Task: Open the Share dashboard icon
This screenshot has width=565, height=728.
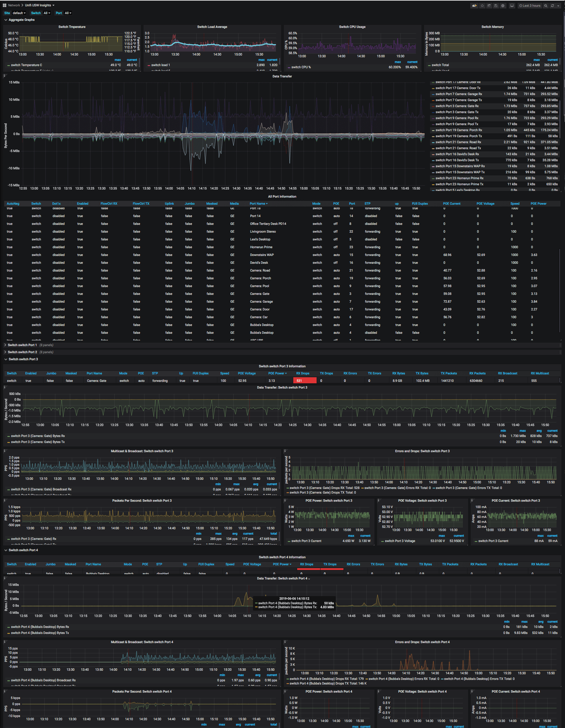Action: pos(489,5)
